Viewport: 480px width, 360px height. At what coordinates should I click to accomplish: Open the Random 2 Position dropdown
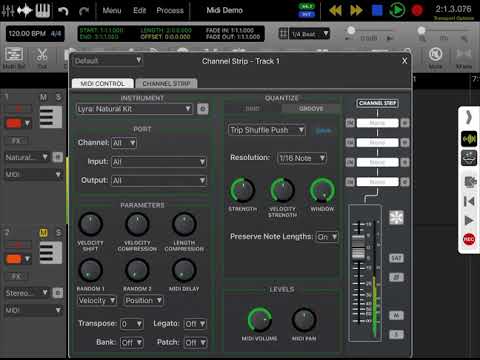(x=144, y=301)
